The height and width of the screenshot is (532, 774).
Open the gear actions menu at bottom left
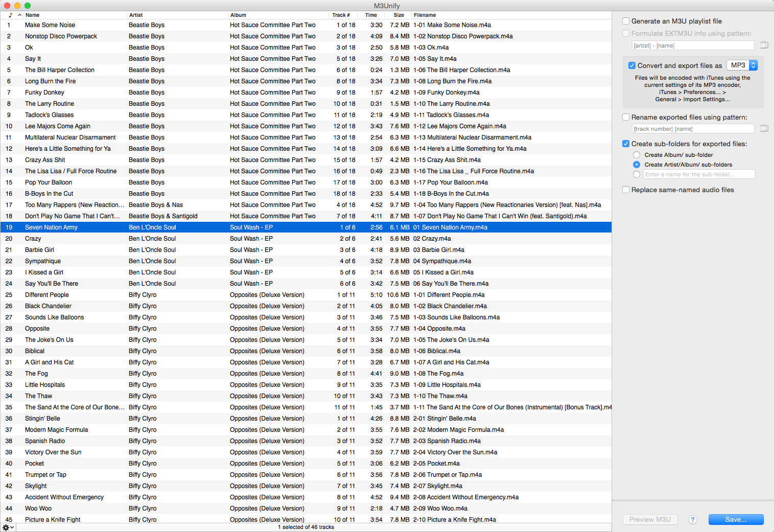(8, 527)
